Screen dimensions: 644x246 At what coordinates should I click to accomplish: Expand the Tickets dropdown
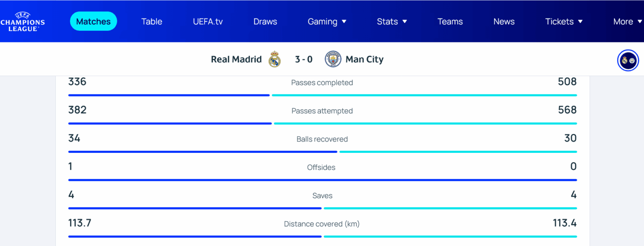tap(563, 21)
